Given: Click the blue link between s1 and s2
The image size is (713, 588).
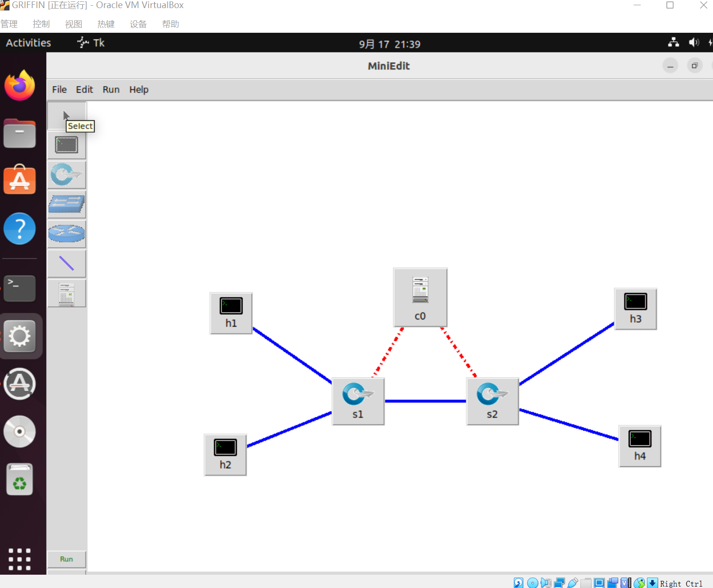Looking at the screenshot, I should click(425, 401).
